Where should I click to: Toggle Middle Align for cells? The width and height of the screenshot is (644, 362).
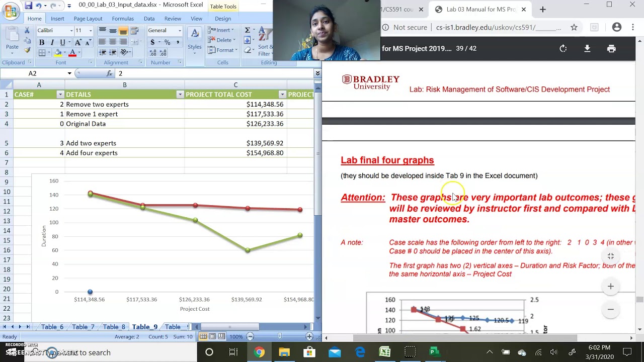click(113, 31)
